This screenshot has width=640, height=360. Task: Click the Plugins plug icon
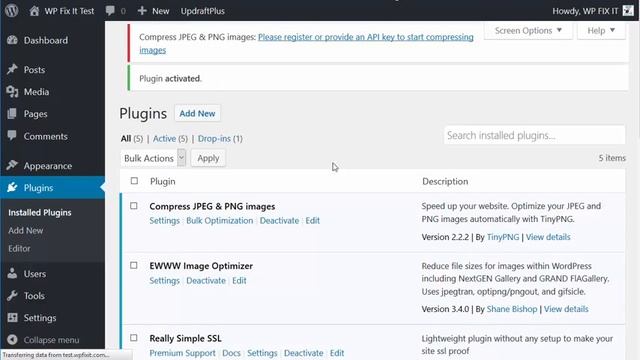pyautogui.click(x=12, y=187)
